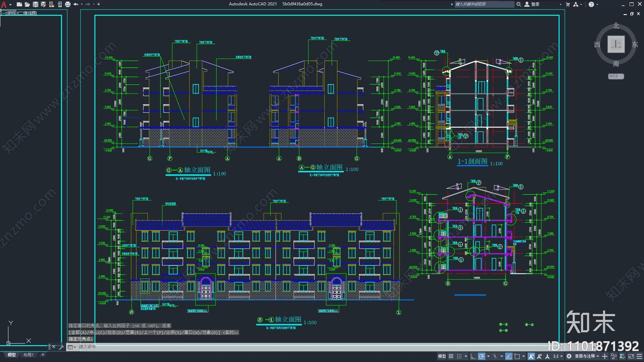Rotate view to south via 南 label

tap(616, 64)
